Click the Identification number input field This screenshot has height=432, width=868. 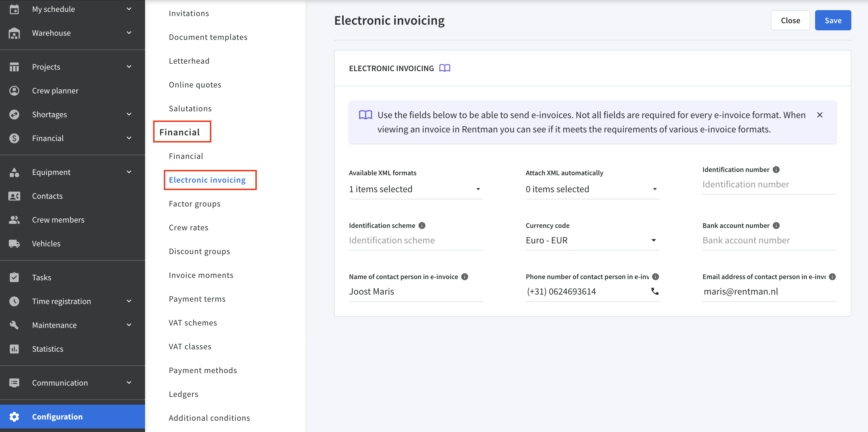(x=769, y=184)
